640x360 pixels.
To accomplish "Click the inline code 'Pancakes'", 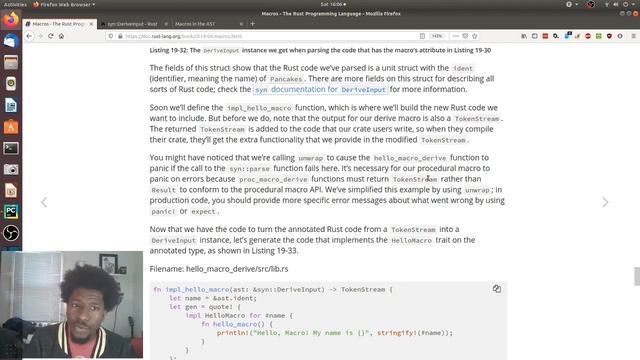I will coord(286,79).
